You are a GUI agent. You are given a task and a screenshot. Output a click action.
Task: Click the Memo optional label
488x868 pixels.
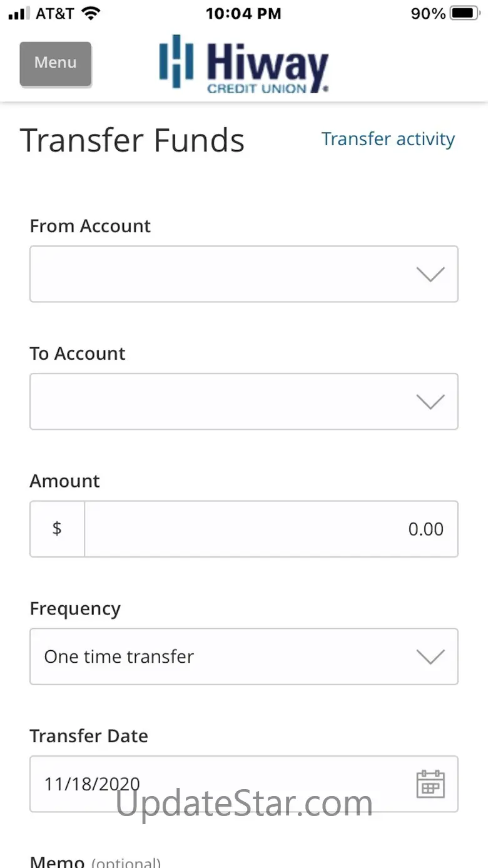tap(95, 862)
